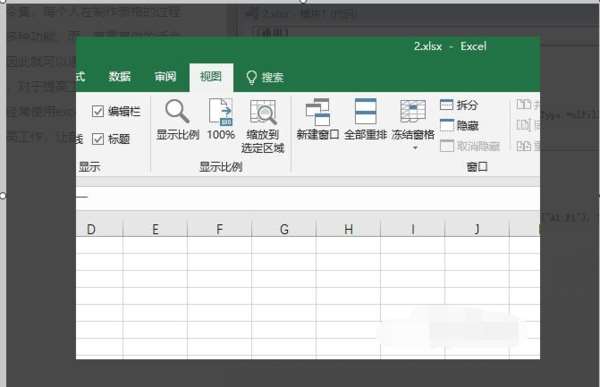This screenshot has height=387, width=600.
Task: Select column F header
Action: (220, 229)
